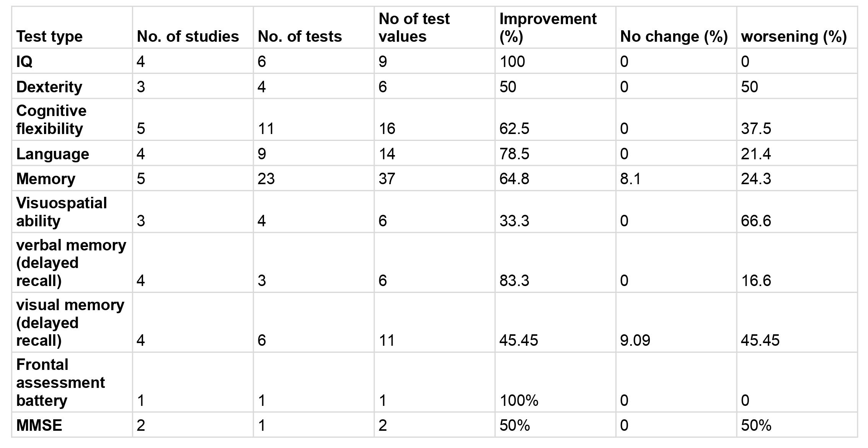This screenshot has width=868, height=448.
Task: Select the 'No. of studies' header cell
Action: point(188,36)
